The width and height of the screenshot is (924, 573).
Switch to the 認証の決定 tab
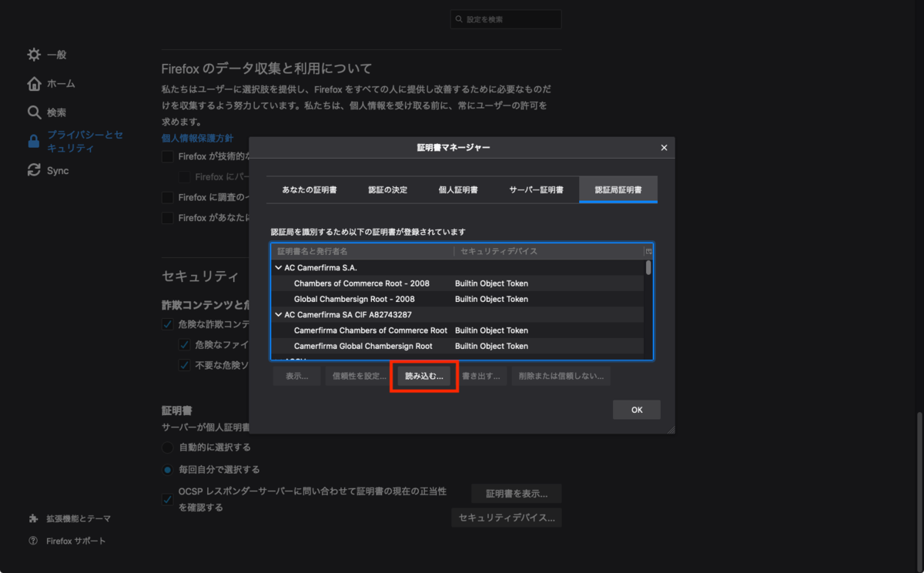pyautogui.click(x=387, y=189)
